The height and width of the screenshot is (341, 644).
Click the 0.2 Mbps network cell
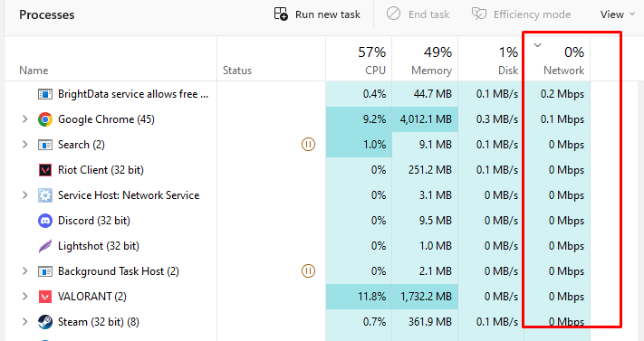click(557, 94)
